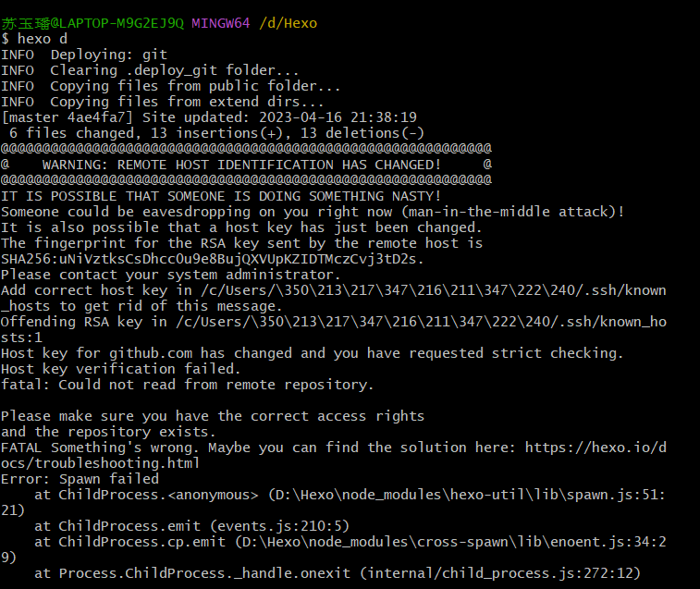700x589 pixels.
Task: Click 'INFO Deploying: git' line
Action: coord(84,55)
